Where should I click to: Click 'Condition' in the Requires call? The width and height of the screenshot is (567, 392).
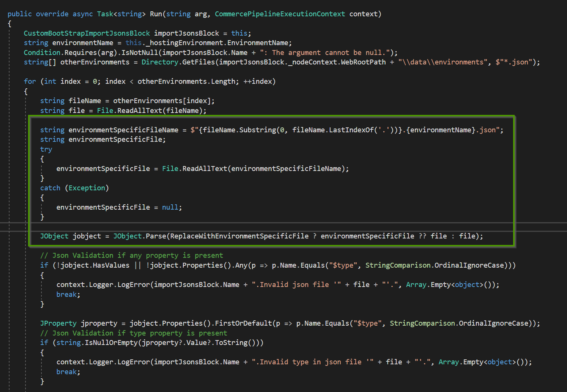42,53
